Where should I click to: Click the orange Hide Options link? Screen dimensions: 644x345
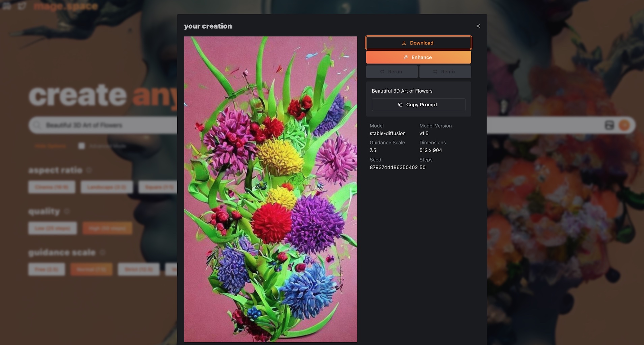click(51, 146)
